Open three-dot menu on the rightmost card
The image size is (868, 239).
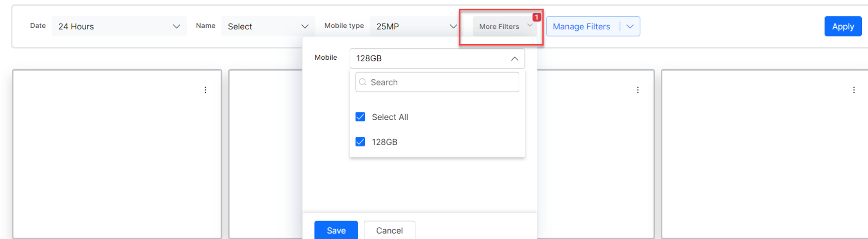[853, 90]
